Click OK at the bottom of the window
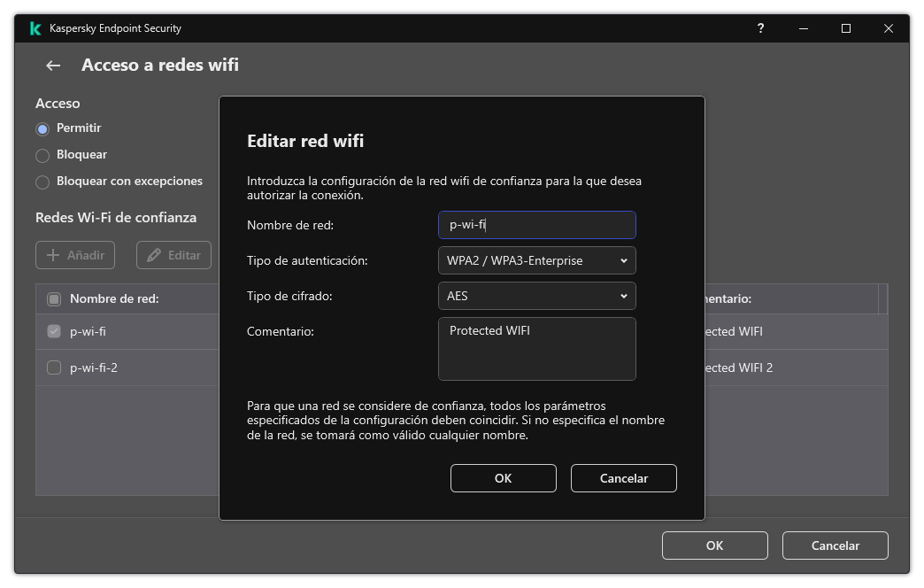The image size is (924, 588). pos(714,545)
